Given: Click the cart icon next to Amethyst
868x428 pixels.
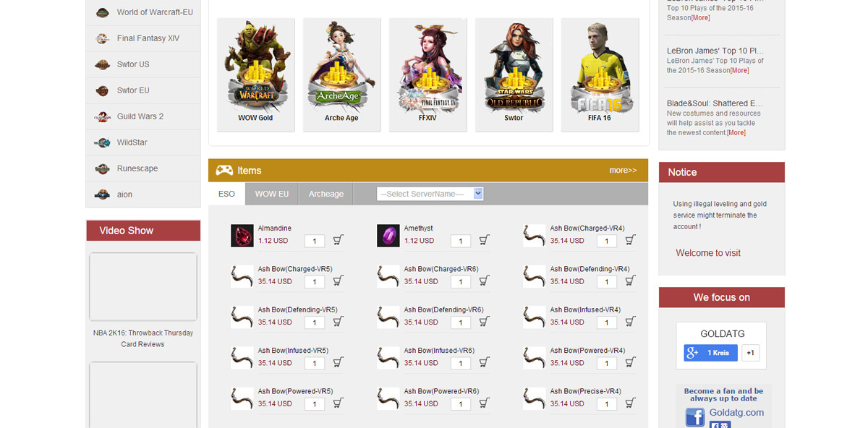Looking at the screenshot, I should pyautogui.click(x=484, y=240).
